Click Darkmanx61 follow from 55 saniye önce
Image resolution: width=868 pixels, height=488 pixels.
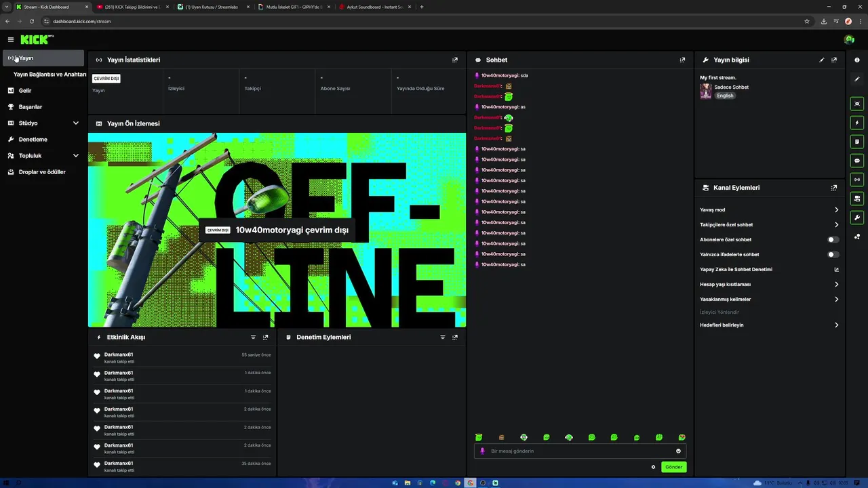182,358
